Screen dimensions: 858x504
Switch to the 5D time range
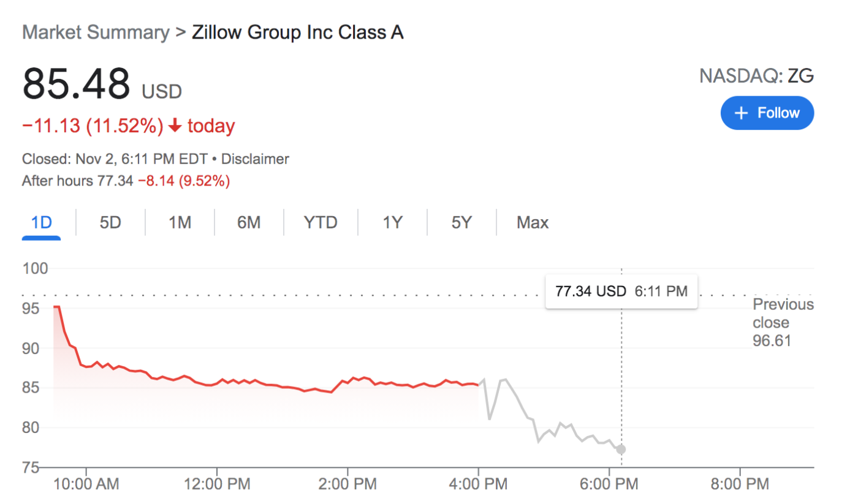(110, 222)
